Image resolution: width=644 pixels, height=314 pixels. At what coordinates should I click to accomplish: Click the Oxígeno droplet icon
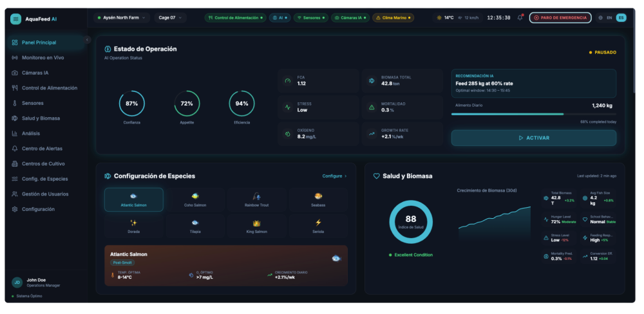[288, 134]
